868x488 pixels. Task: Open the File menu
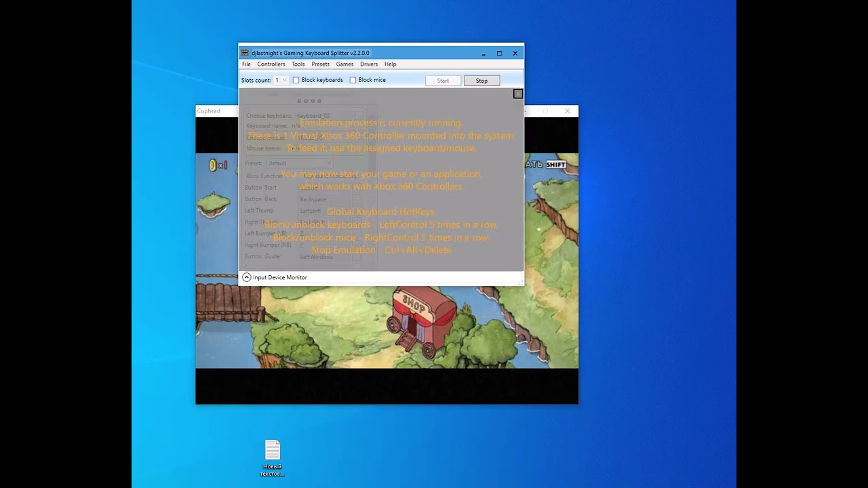pyautogui.click(x=246, y=64)
